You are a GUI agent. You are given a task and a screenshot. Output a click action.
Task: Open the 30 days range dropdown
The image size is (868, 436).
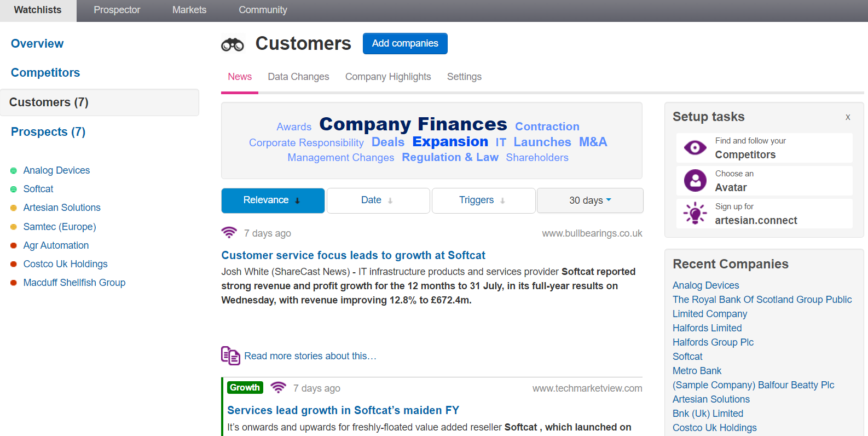[590, 200]
